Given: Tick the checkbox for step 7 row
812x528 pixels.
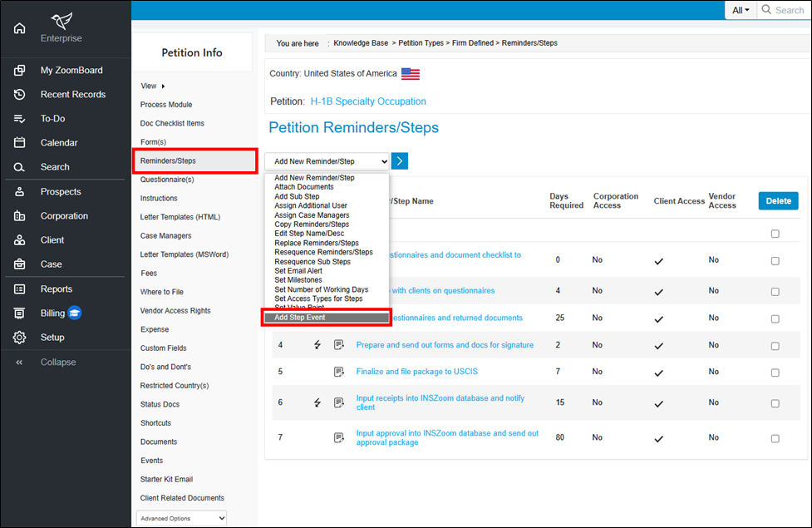Looking at the screenshot, I should pos(775,437).
